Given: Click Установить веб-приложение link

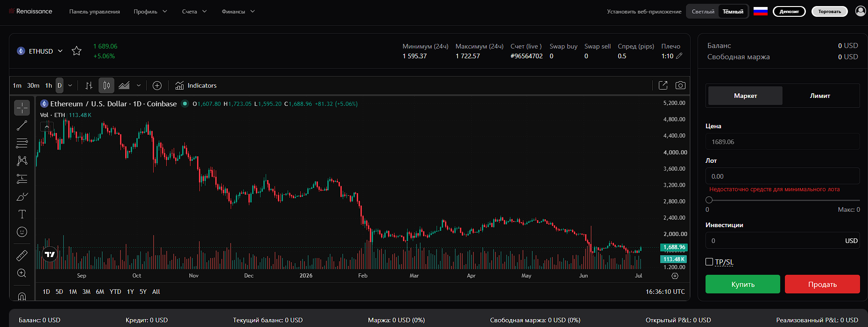Looking at the screenshot, I should pyautogui.click(x=644, y=12).
